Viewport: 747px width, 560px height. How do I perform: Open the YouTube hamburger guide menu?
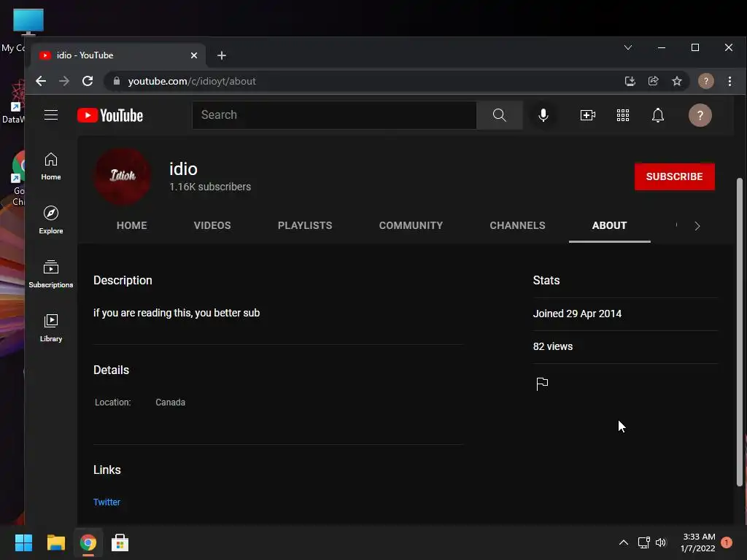pos(51,114)
